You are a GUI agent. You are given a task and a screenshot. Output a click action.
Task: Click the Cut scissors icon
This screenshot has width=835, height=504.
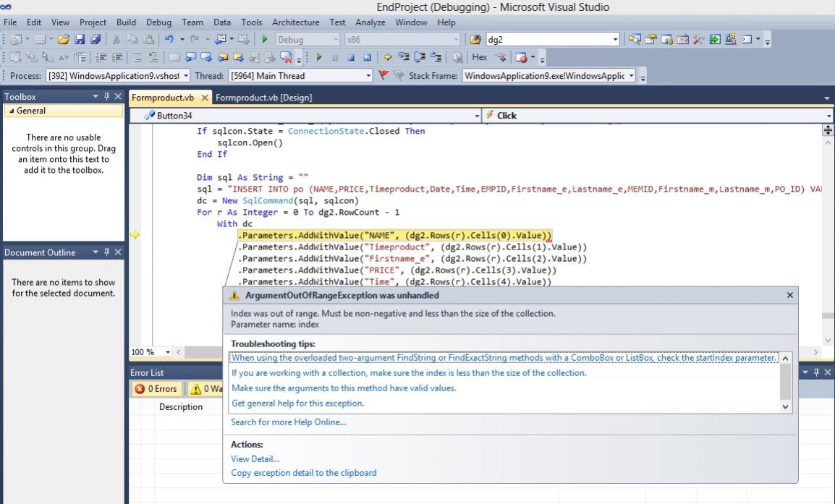pyautogui.click(x=116, y=40)
